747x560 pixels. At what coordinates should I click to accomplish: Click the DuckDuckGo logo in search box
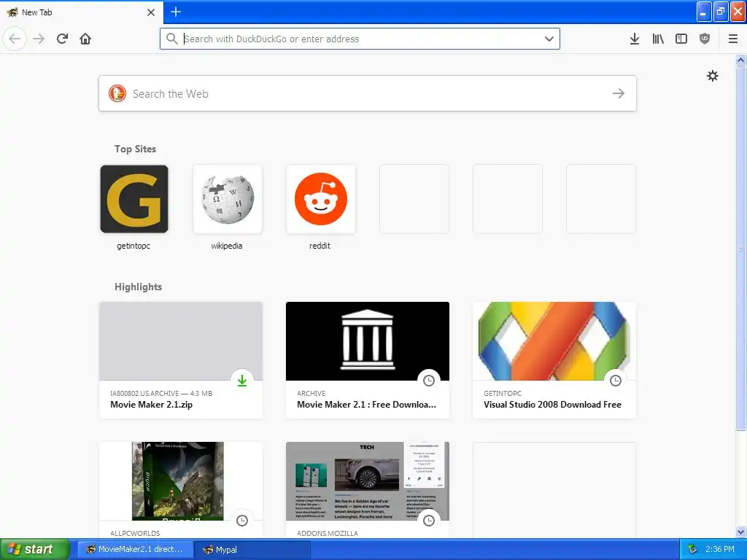(117, 93)
